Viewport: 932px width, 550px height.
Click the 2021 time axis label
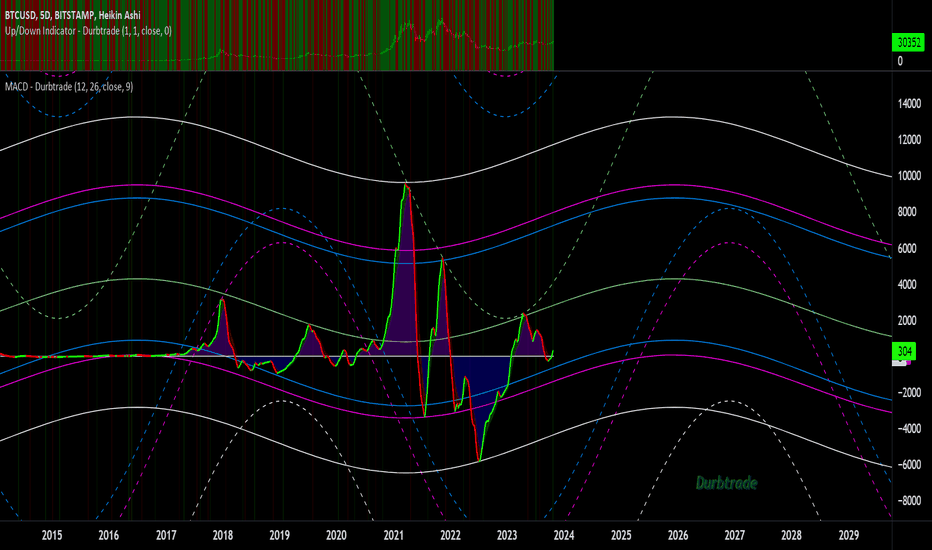(x=393, y=535)
